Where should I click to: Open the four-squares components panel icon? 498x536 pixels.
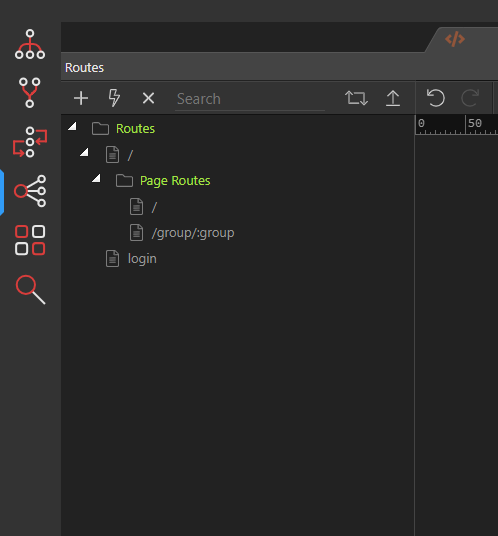tap(30, 240)
